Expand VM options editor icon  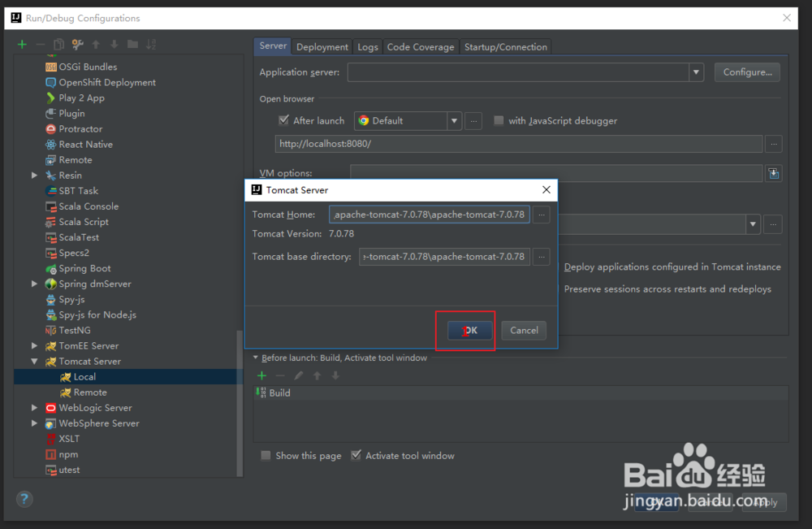point(774,173)
